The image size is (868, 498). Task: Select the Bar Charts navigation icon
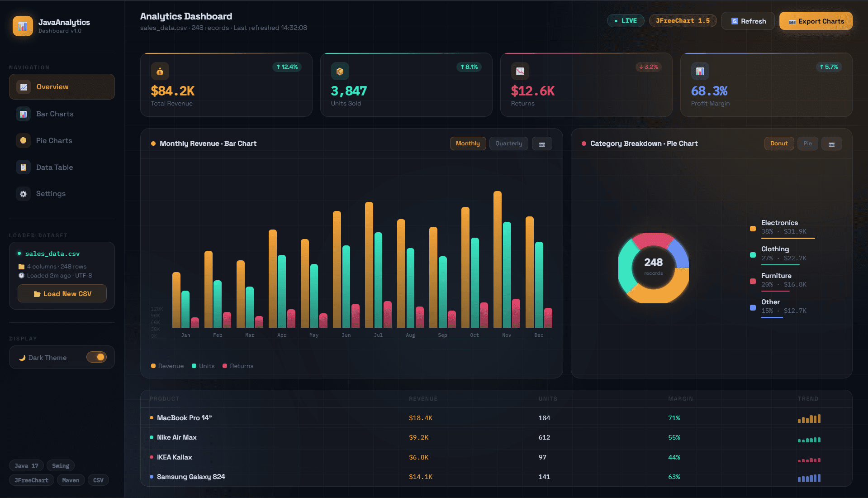[x=23, y=114]
